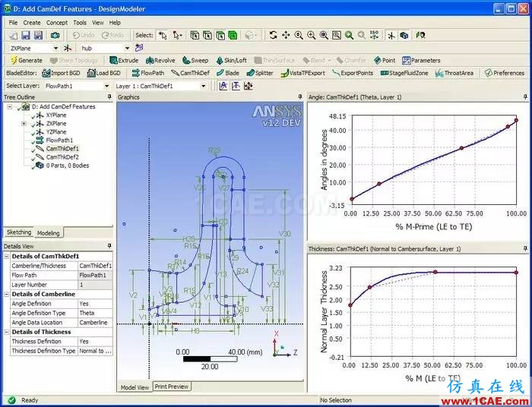Click the New Plane icon next to ZXPlane
This screenshot has height=407, width=532.
pyautogui.click(x=68, y=48)
